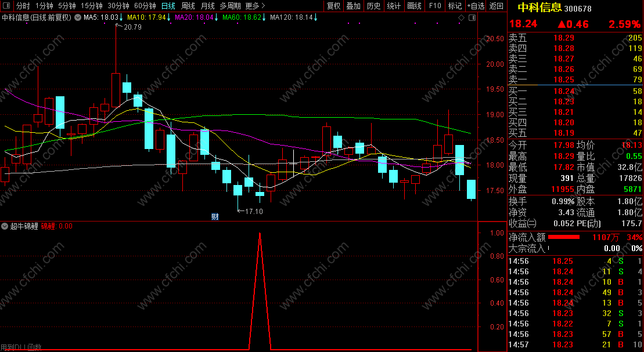This screenshot has width=644, height=352.
Task: Click the MA120: 18.14 indicator label
Action: [x=291, y=17]
